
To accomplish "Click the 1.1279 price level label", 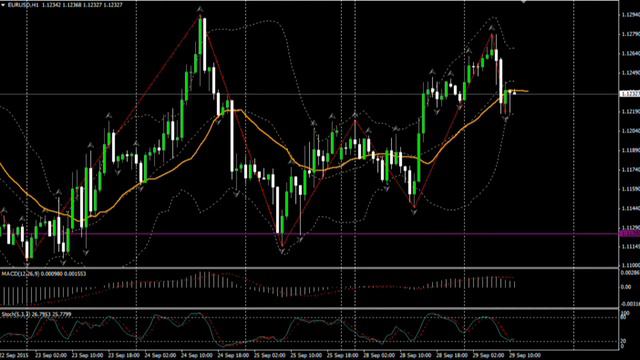I will [631, 34].
